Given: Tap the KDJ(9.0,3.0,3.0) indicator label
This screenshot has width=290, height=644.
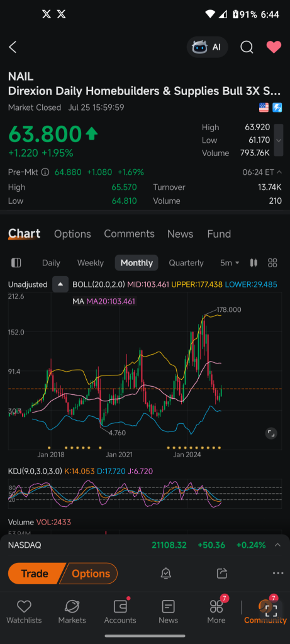Looking at the screenshot, I should point(35,470).
